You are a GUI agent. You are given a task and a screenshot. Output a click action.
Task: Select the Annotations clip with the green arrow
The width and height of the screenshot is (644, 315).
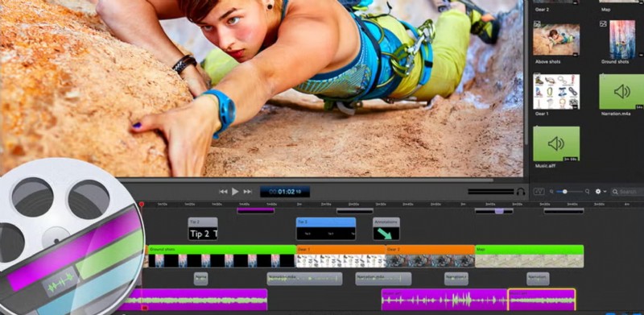[386, 229]
